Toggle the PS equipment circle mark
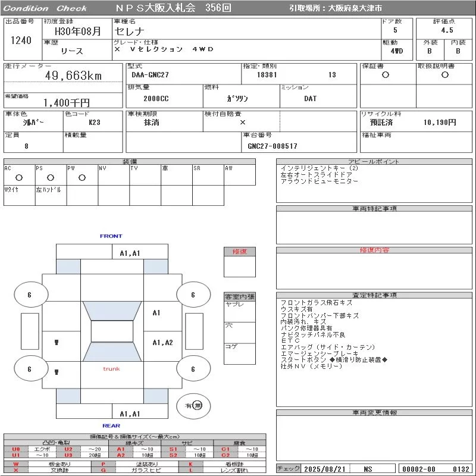Screen dimensions: 476x476 pos(51,177)
